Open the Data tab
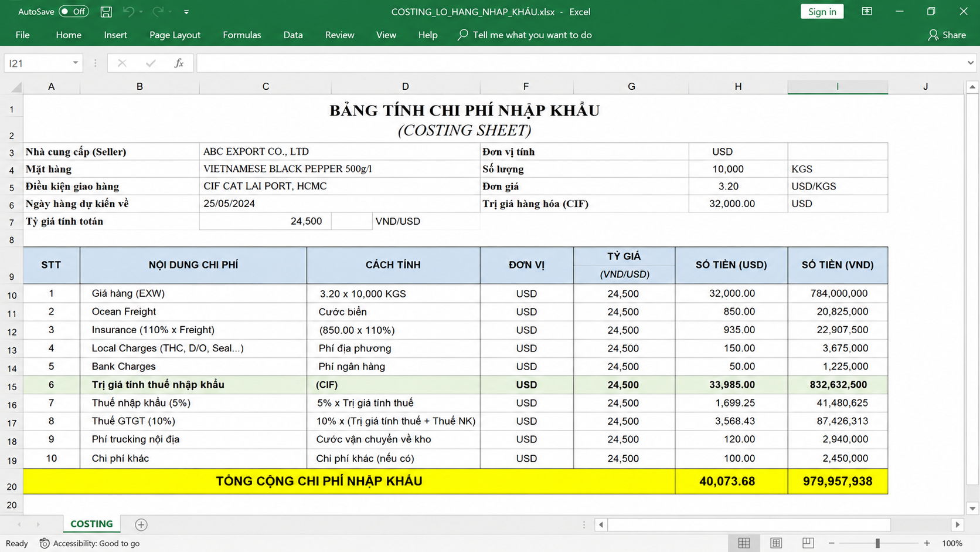The height and width of the screenshot is (552, 980). point(293,35)
